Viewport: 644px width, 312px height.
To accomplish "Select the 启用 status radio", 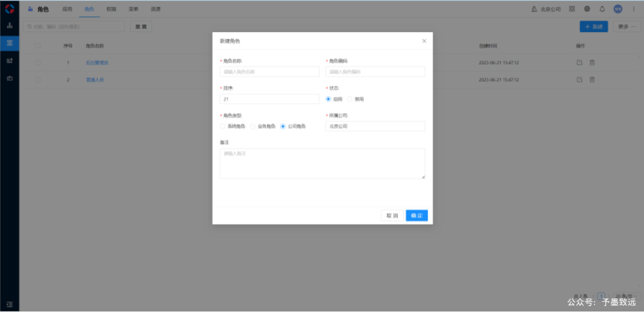I will 328,99.
